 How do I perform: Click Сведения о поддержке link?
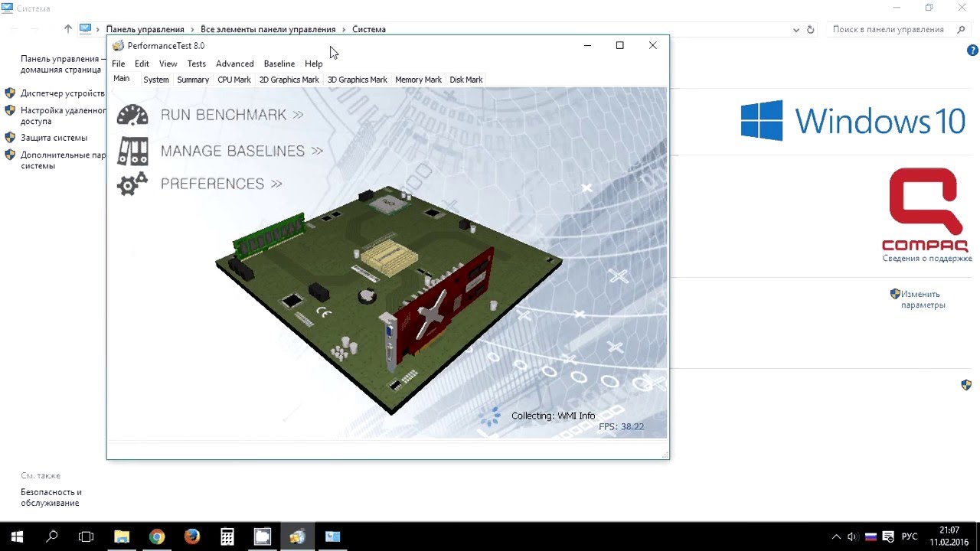pos(927,259)
